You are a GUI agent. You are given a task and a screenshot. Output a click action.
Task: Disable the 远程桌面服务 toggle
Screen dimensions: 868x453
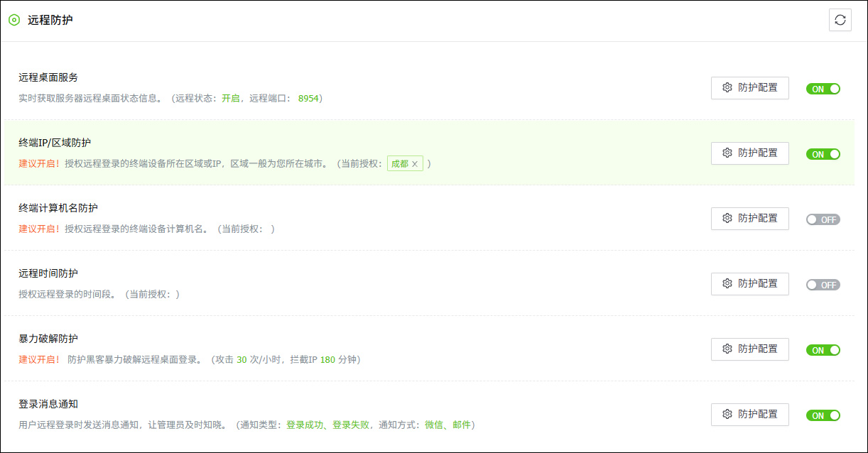point(823,88)
